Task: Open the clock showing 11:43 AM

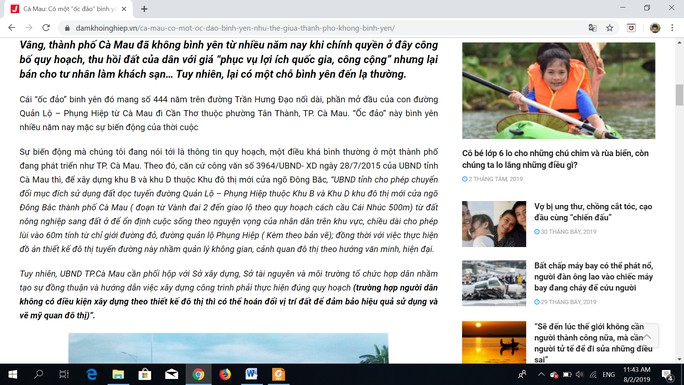Action: 636,374
